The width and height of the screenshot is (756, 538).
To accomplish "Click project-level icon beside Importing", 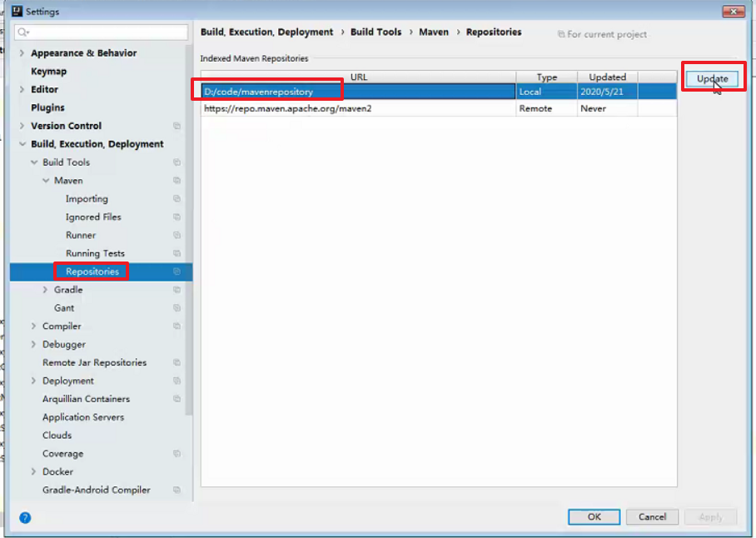I will tap(177, 198).
